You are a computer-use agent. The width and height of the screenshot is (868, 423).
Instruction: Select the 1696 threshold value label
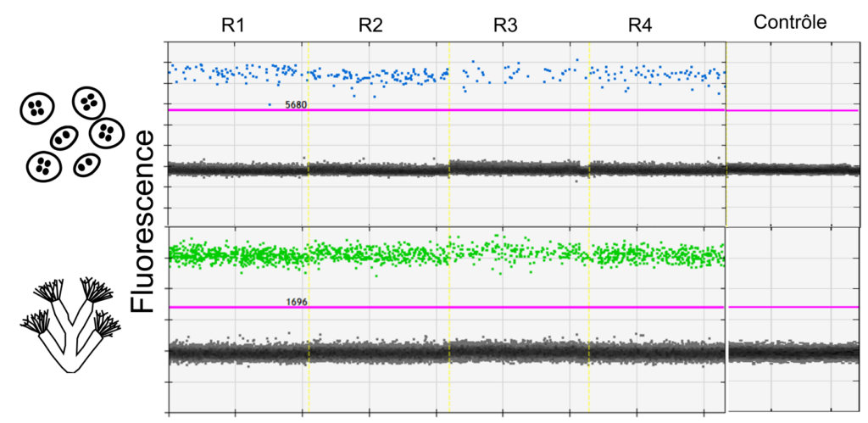(297, 302)
